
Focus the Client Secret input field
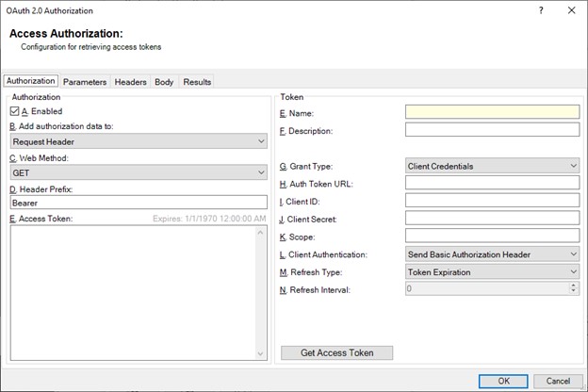pos(492,219)
